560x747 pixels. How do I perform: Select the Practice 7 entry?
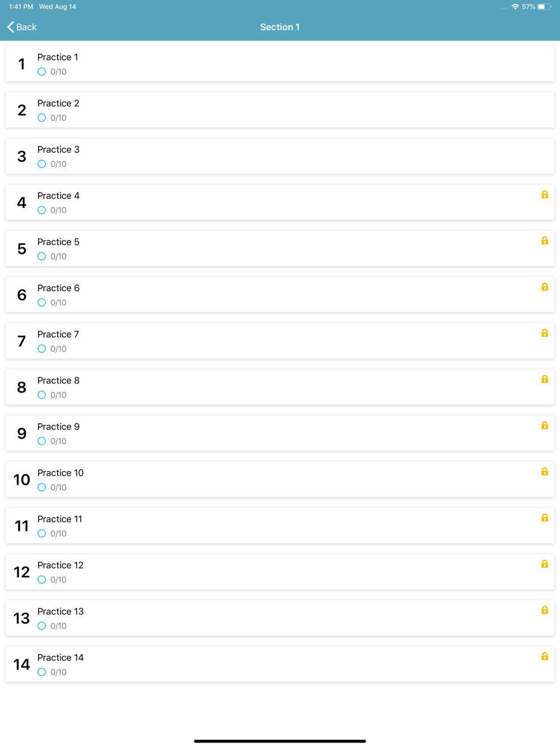tap(280, 341)
